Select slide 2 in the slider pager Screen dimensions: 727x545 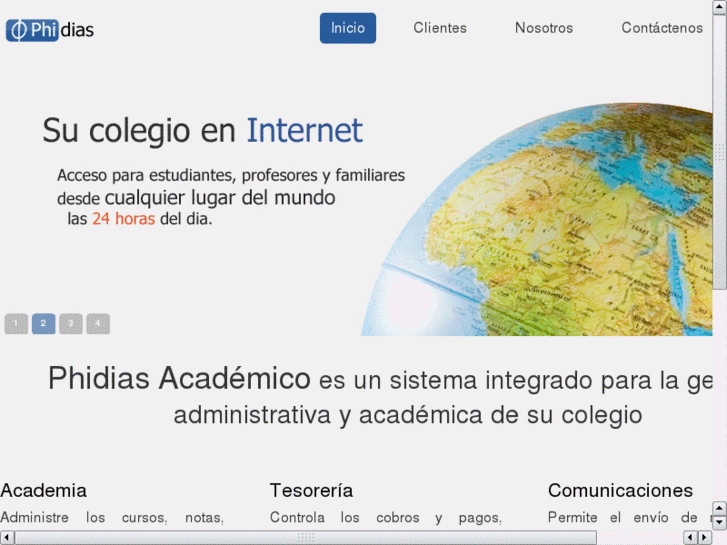44,324
